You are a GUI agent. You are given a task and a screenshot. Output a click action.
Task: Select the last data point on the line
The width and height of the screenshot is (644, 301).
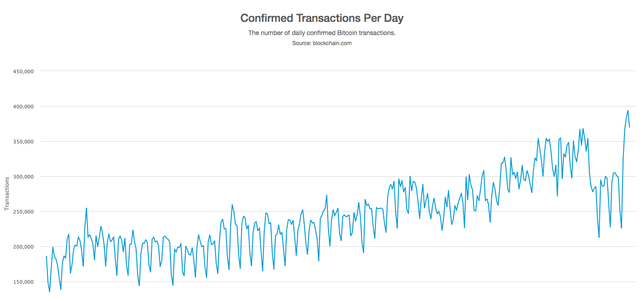click(629, 127)
